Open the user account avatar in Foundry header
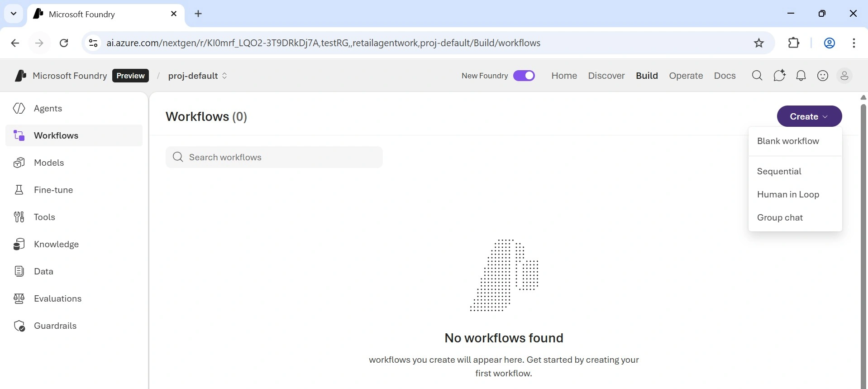Viewport: 868px width, 389px height. [844, 76]
